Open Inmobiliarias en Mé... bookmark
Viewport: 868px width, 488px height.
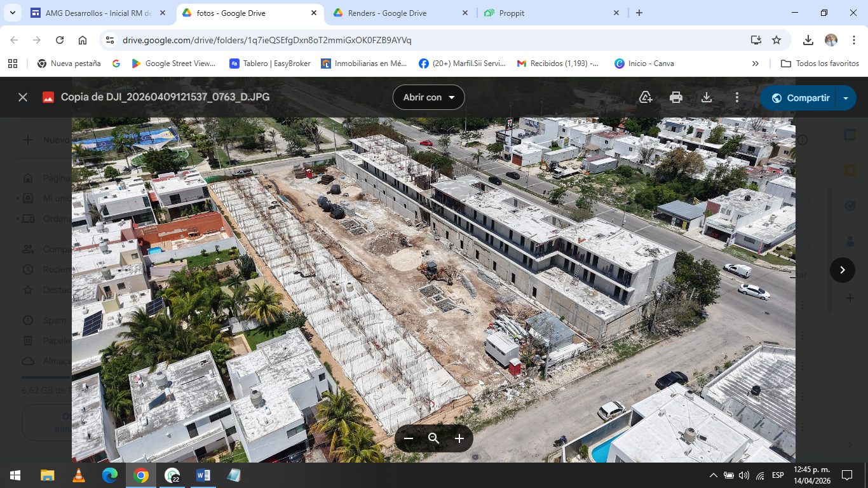click(364, 64)
